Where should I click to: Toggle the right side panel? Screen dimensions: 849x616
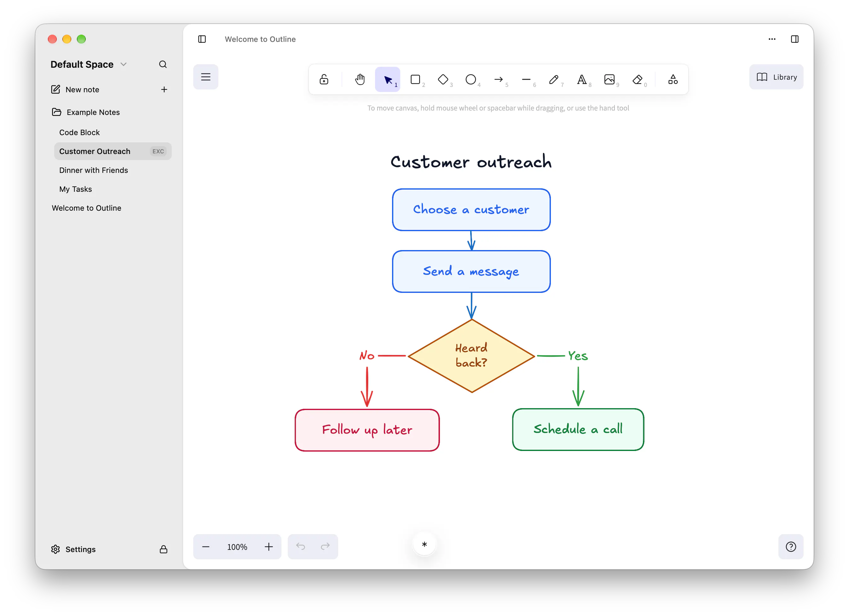794,39
